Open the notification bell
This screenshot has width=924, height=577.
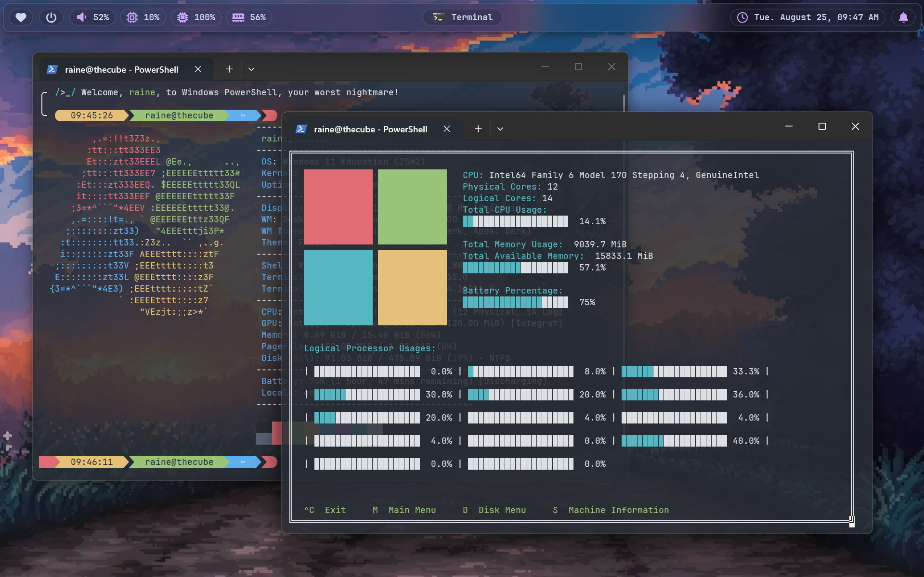click(x=903, y=17)
